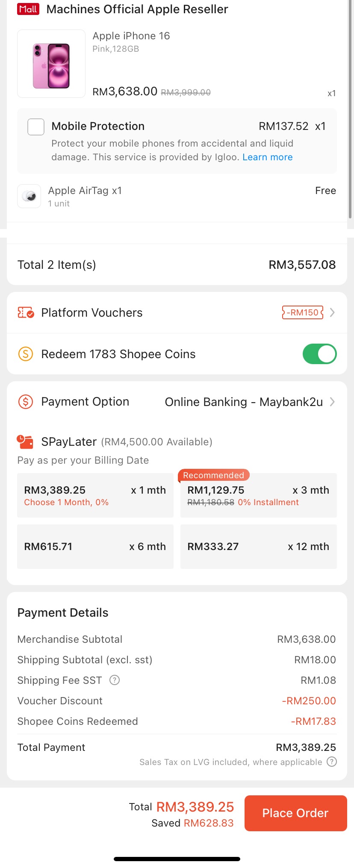Expand Platform Vouchers chevron arrow
354x868 pixels.
point(332,312)
